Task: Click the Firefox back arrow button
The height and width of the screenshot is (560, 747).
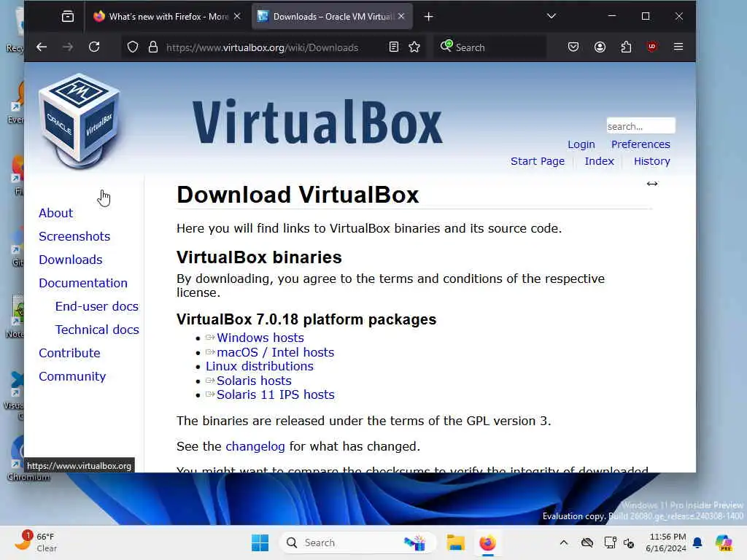Action: (42, 47)
